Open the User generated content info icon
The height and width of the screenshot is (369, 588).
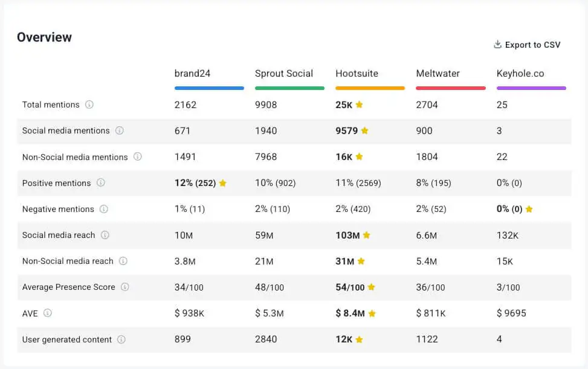click(x=121, y=339)
